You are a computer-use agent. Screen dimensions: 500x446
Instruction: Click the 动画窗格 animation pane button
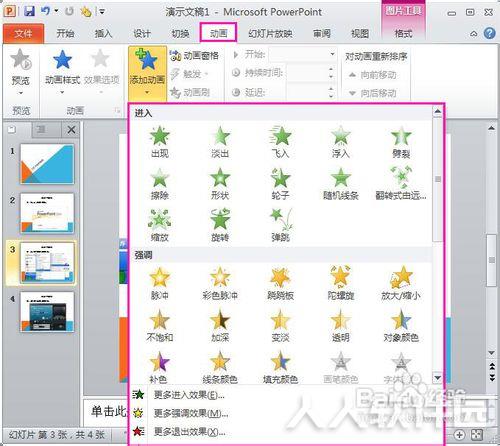pos(194,56)
